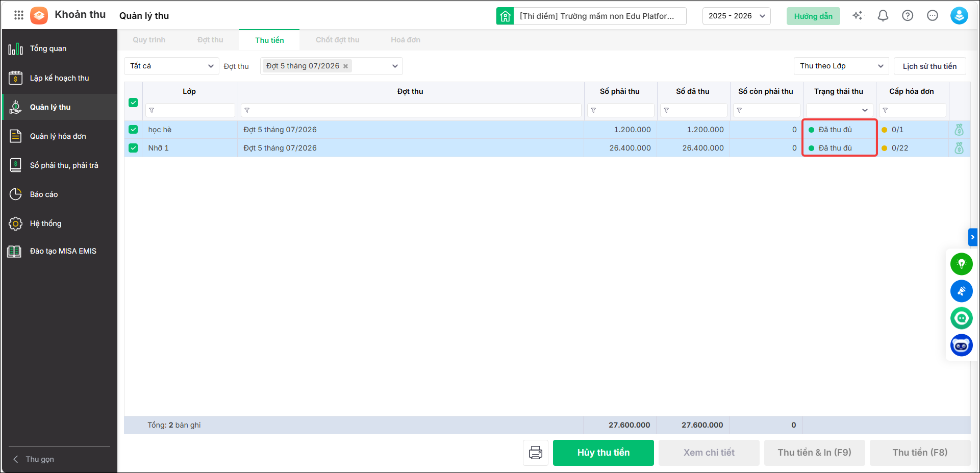This screenshot has height=473, width=980.
Task: Open the apps grid launcher
Action: 19,15
